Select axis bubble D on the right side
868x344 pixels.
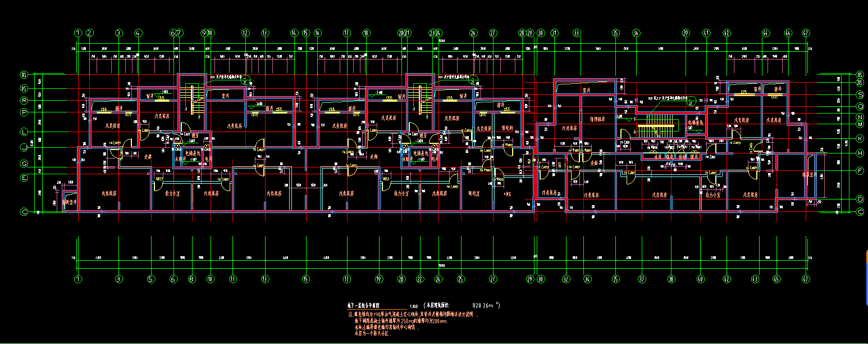click(860, 199)
